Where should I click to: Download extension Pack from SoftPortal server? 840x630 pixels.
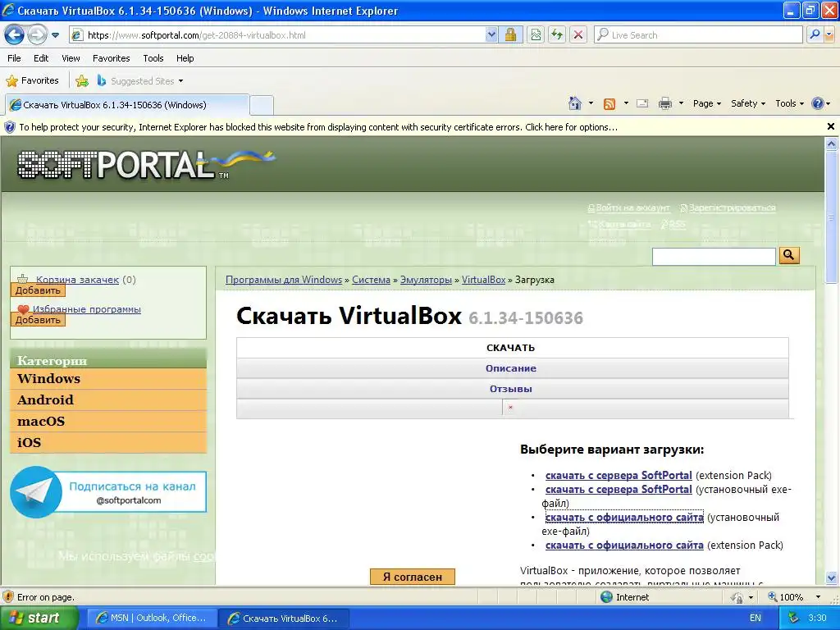(x=619, y=475)
